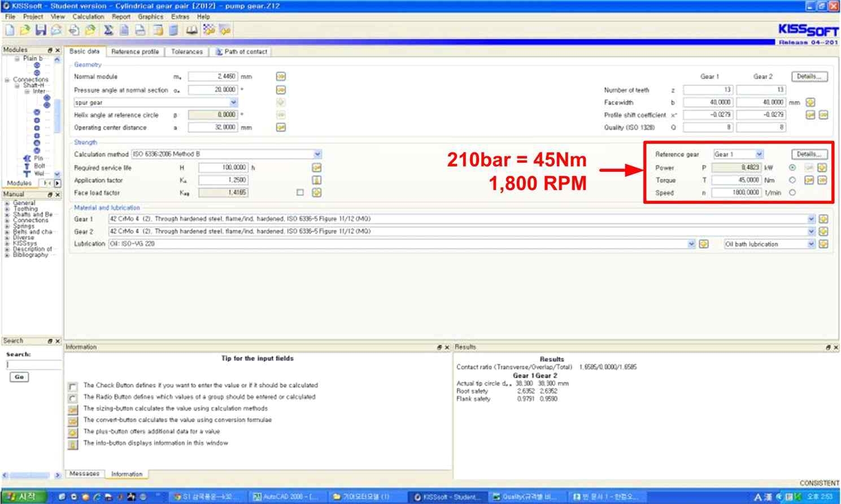The image size is (841, 504).
Task: Select the Speed radio button
Action: click(x=792, y=192)
